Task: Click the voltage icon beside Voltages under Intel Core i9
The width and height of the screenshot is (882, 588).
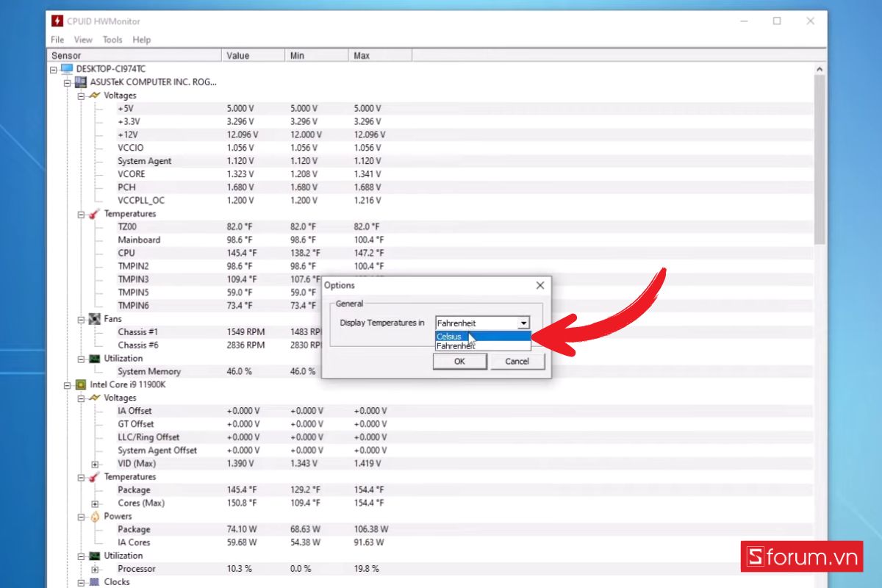Action: click(94, 398)
